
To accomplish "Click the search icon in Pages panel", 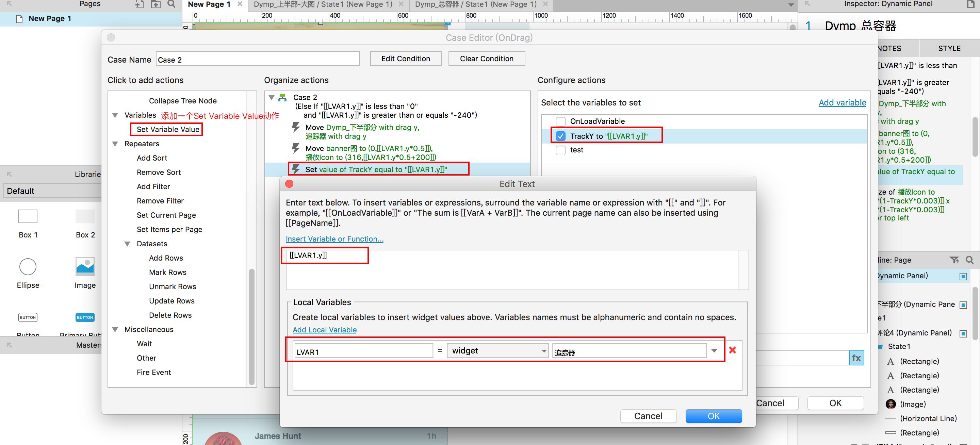I will click(x=171, y=4).
